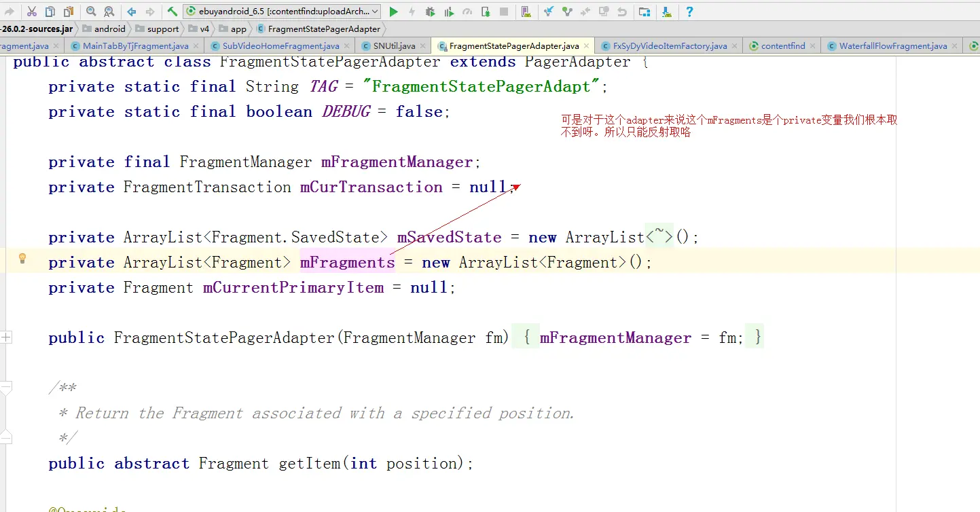
Task: Open ebuyandroid_6.5 run configuration dropdown
Action: point(281,12)
